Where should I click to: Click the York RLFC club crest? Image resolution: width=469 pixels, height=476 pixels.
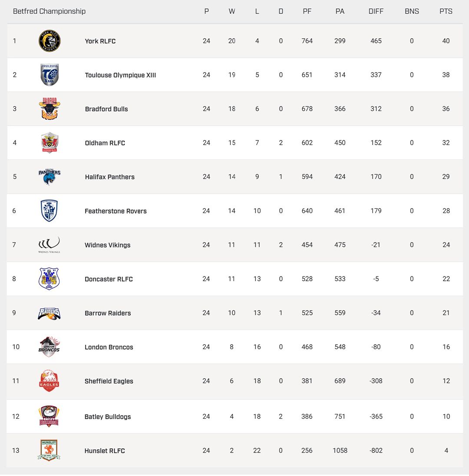pos(50,41)
